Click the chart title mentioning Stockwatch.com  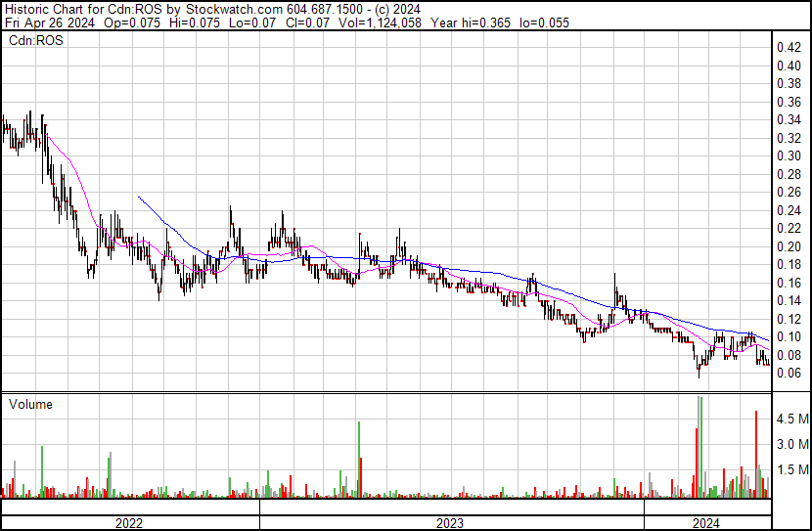click(212, 9)
